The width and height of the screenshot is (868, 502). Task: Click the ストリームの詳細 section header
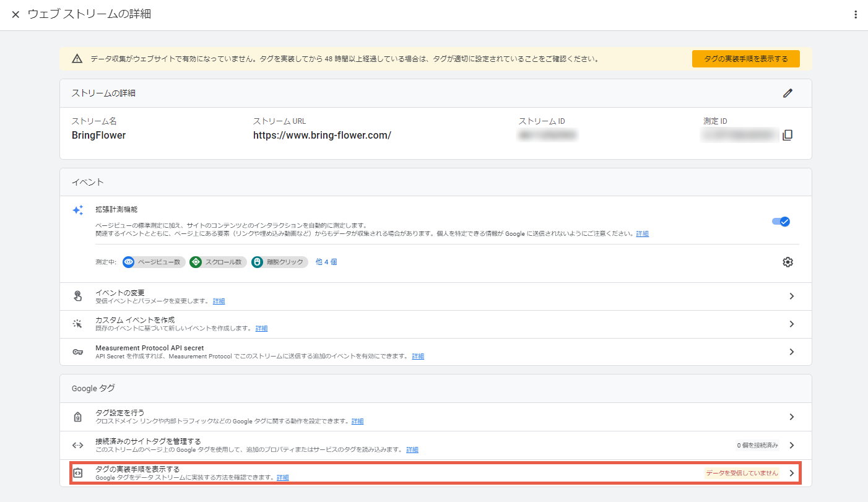(x=103, y=93)
